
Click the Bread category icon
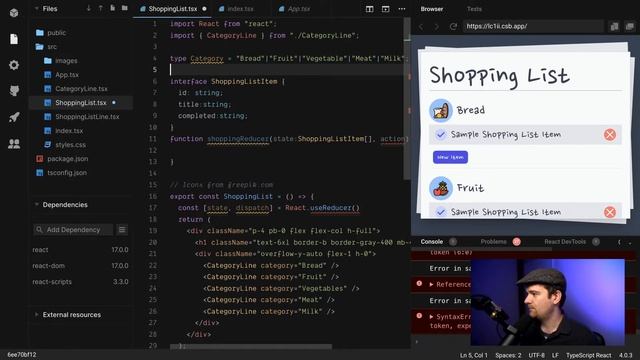click(441, 111)
